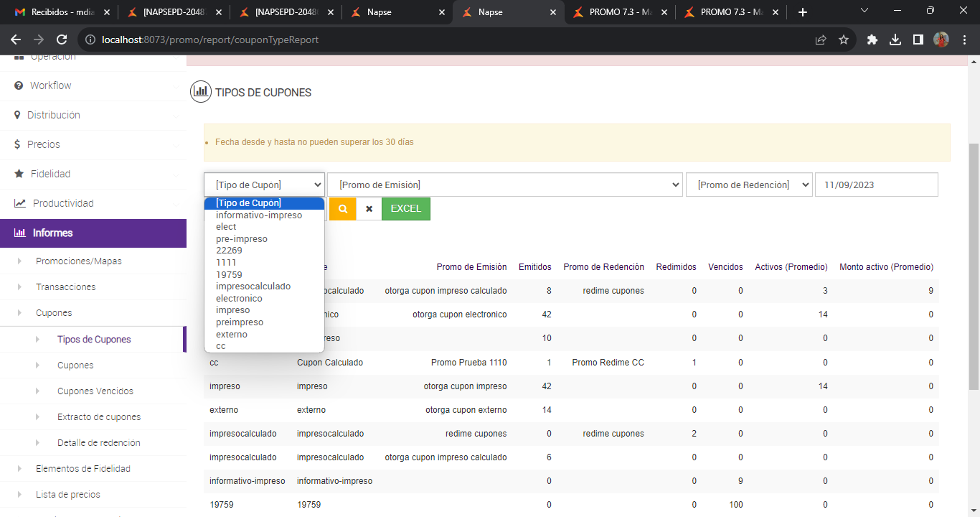Click the share page icon in address bar

coord(821,40)
